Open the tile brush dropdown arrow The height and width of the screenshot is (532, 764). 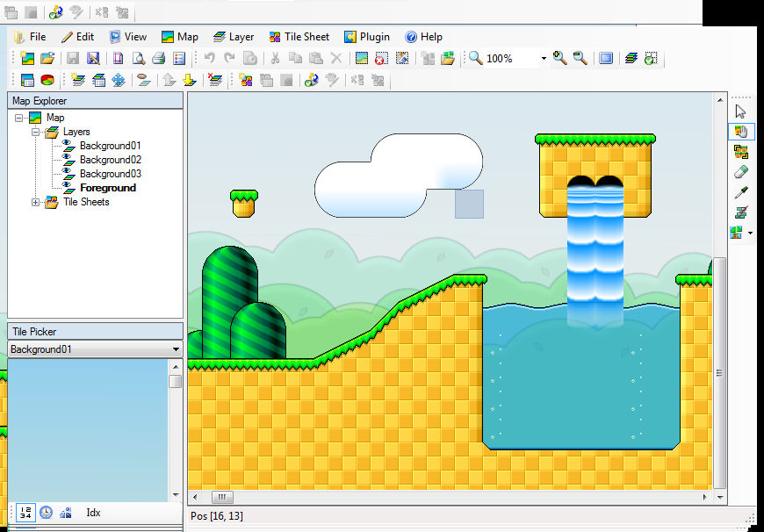coord(750,234)
